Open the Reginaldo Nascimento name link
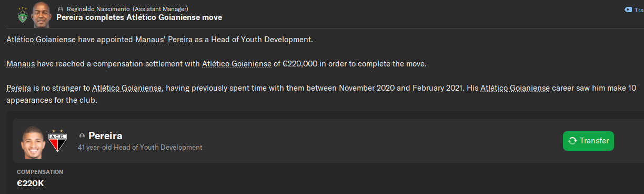The width and height of the screenshot is (644, 194). pos(98,9)
